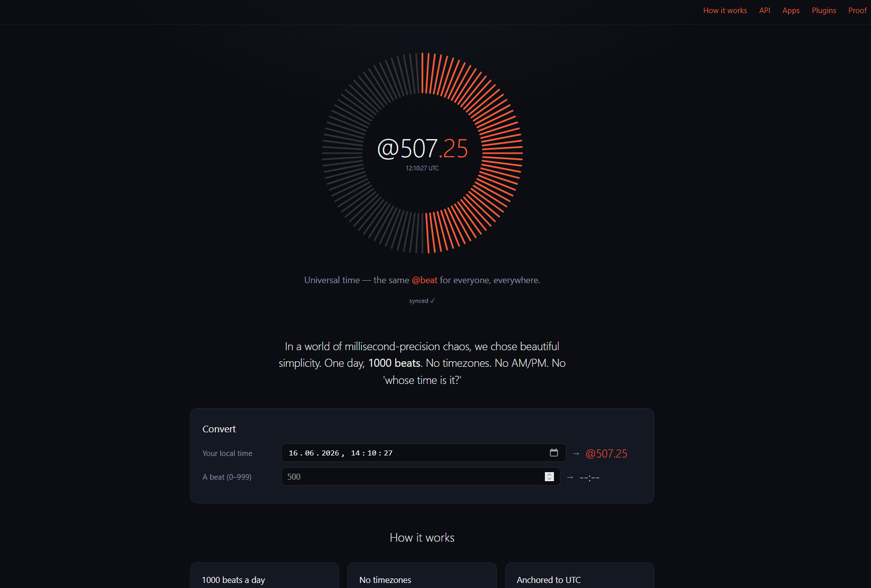The width and height of the screenshot is (871, 588).
Task: Click the local time datetime field
Action: (423, 453)
